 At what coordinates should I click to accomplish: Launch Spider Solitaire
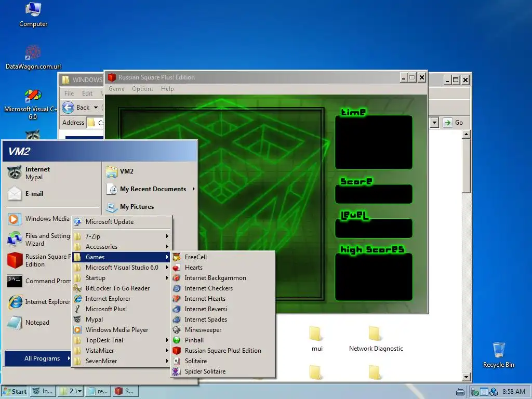(222, 371)
